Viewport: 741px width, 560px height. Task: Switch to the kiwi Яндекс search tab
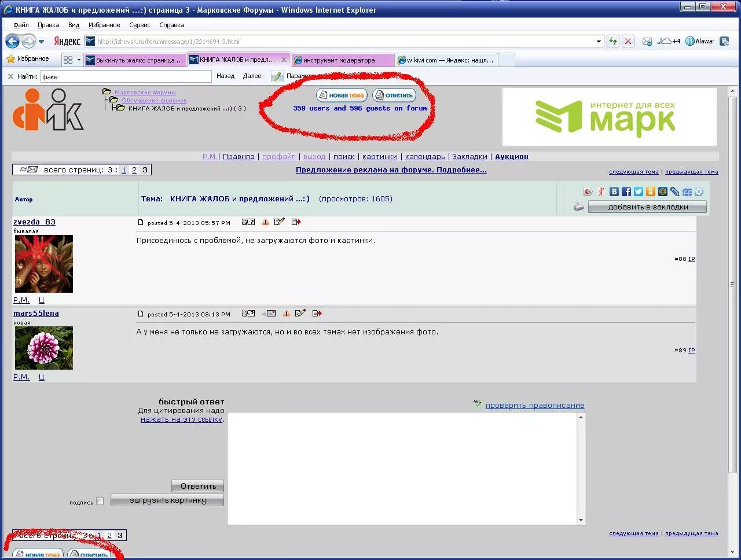coord(446,60)
